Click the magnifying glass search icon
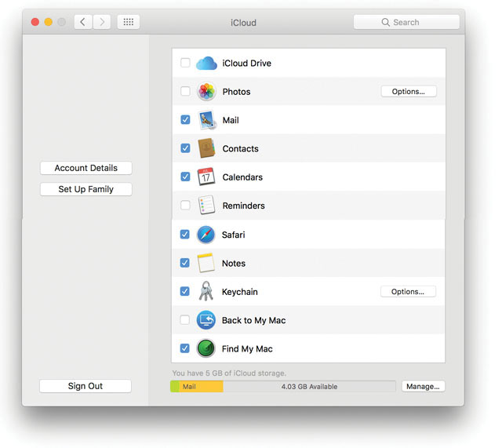Viewport: 502px width, 448px height. pos(385,22)
